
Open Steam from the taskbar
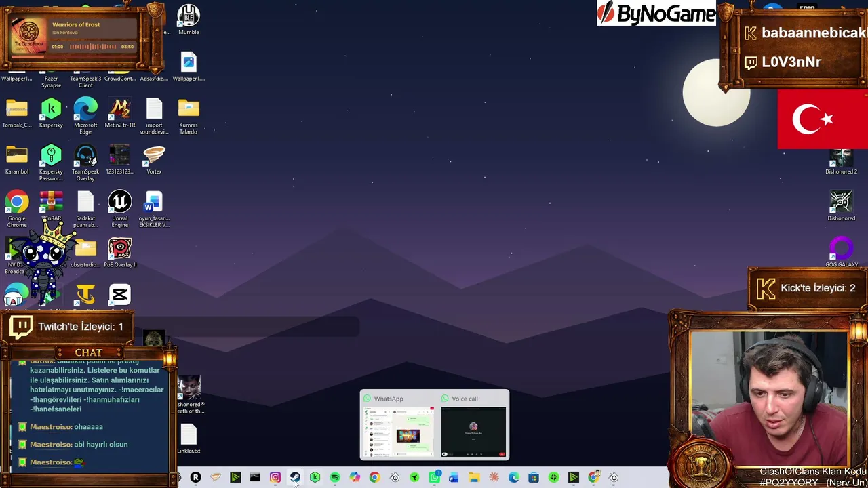tap(295, 478)
